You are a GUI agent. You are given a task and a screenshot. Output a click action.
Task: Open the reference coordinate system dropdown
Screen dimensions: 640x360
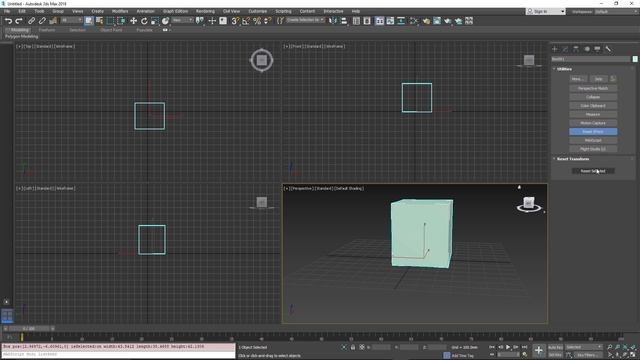tap(182, 20)
